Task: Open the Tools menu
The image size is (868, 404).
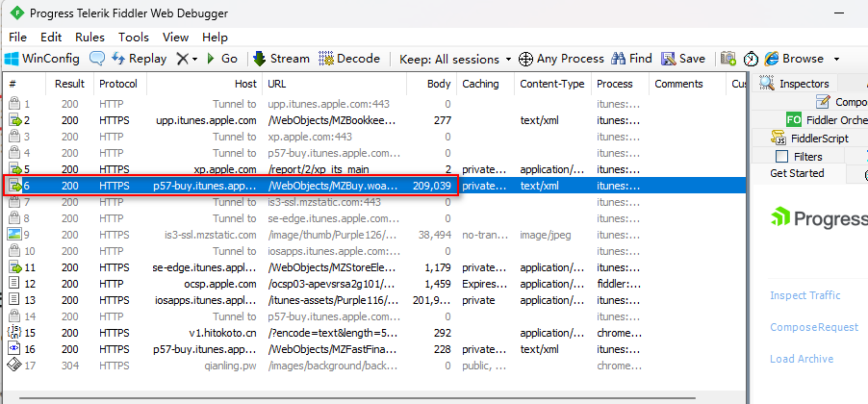Action: 134,38
